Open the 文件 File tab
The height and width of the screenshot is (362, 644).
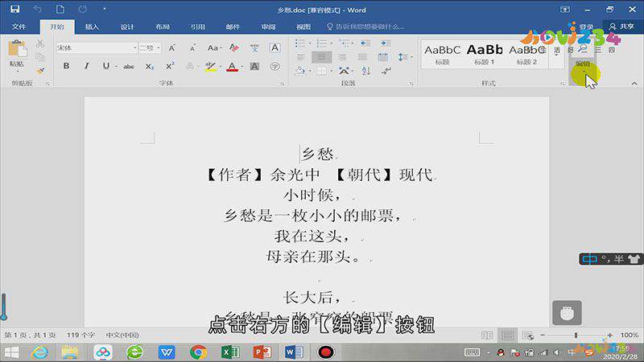pos(19,27)
